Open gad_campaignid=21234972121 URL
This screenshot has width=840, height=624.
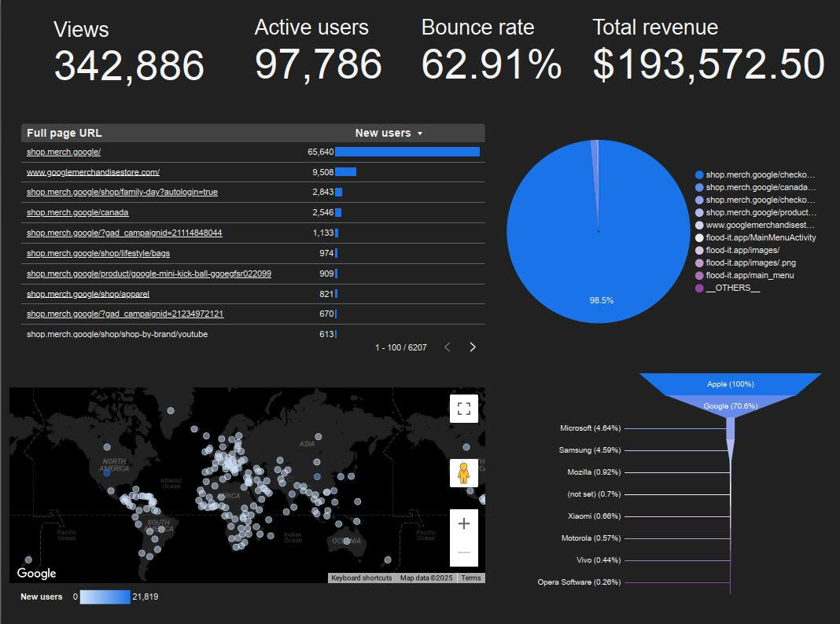[125, 314]
